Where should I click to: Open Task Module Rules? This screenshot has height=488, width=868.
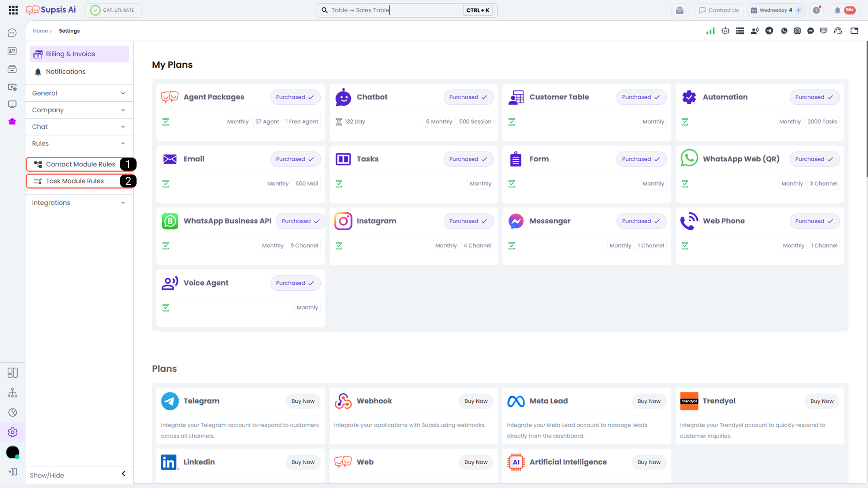tap(79, 181)
